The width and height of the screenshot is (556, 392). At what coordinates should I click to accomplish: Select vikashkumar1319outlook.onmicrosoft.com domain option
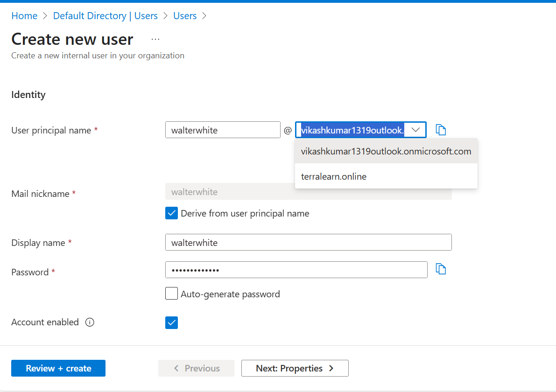click(386, 152)
